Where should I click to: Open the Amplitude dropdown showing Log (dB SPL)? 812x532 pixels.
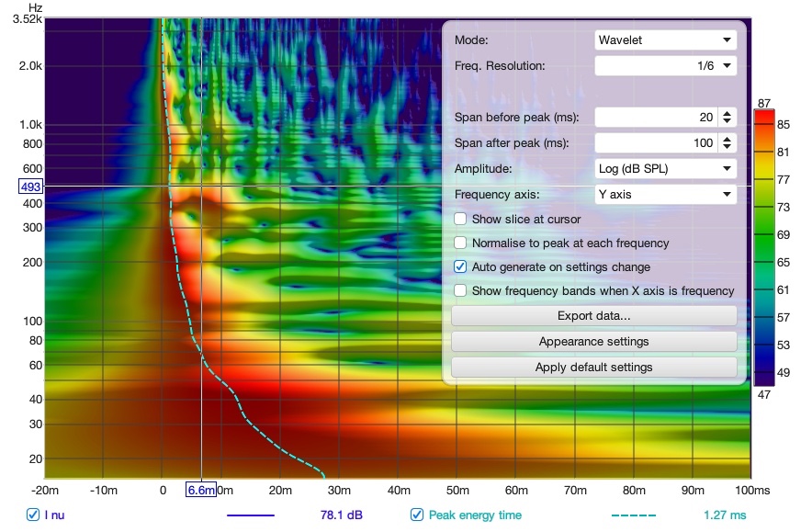(665, 169)
